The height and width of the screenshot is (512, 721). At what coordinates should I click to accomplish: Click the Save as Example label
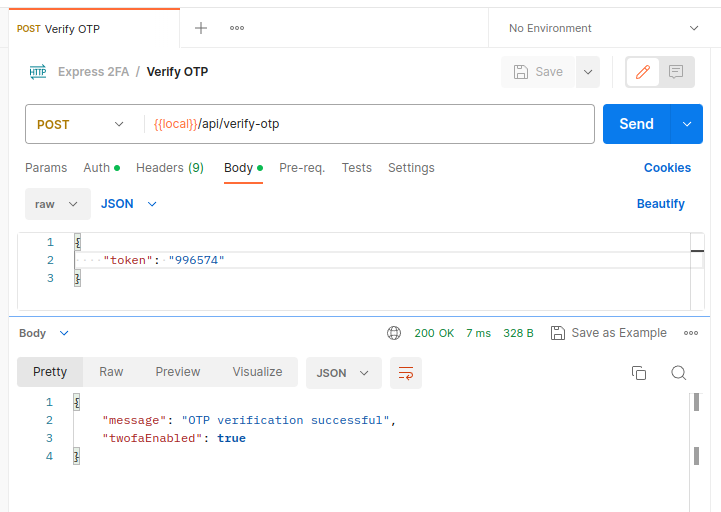point(619,333)
